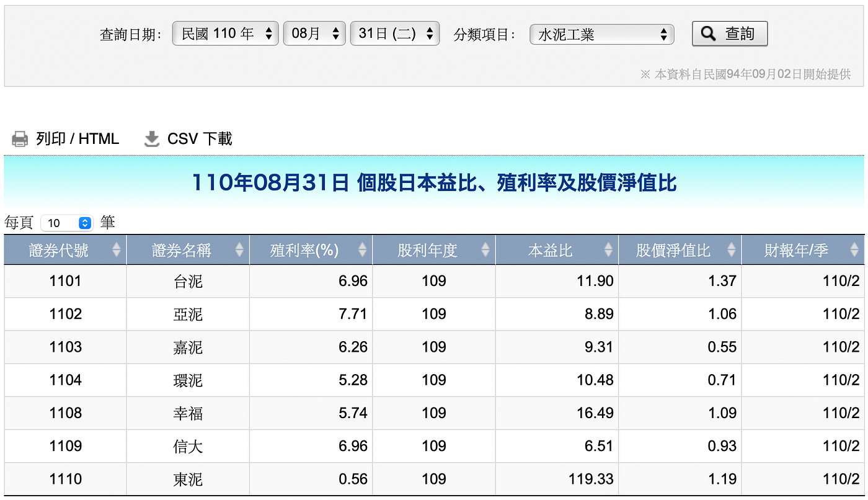Screen dimensions: 868x500
Task: Click stock code 1110
Action: tap(66, 478)
